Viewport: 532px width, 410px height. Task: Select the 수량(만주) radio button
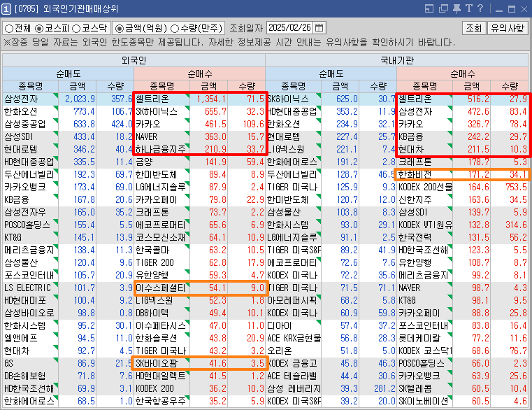pyautogui.click(x=174, y=29)
